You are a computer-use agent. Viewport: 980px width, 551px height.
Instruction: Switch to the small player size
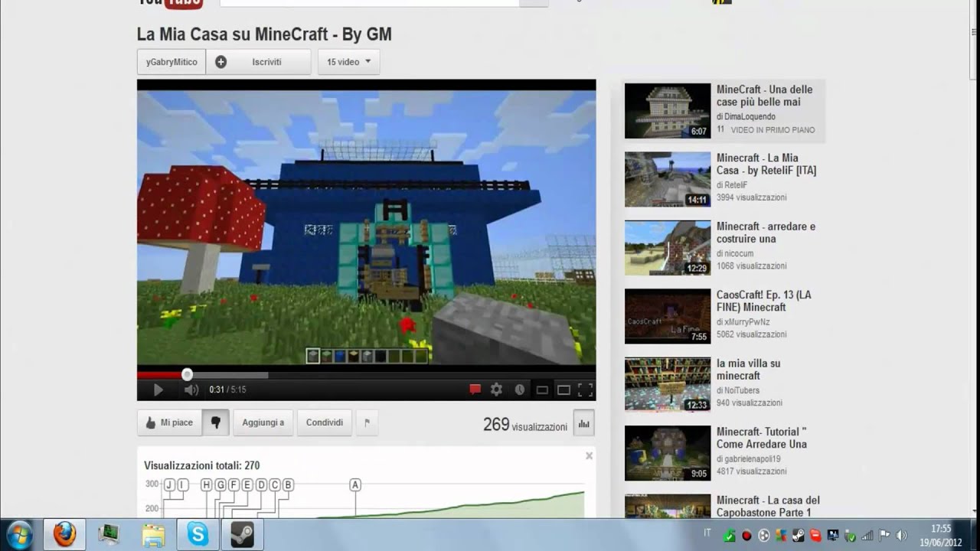(542, 390)
